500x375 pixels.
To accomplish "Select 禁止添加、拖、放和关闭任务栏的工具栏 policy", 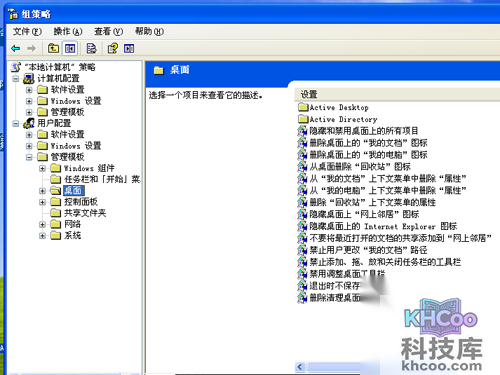I will click(385, 262).
